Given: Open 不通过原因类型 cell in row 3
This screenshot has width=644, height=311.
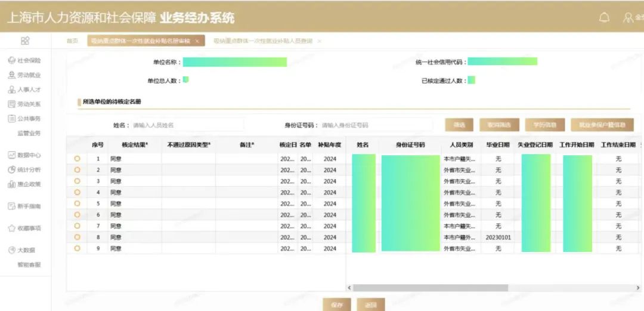Looking at the screenshot, I should tap(188, 181).
